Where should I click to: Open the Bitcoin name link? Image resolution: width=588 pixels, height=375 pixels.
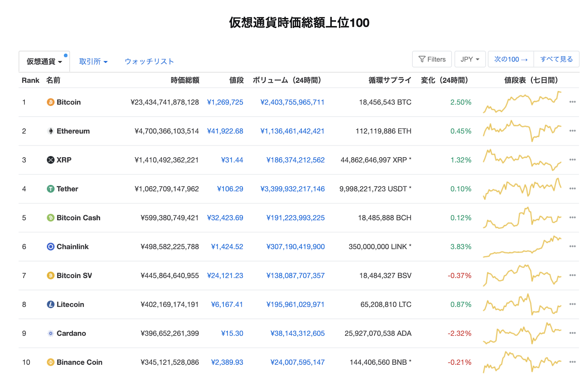coord(69,102)
